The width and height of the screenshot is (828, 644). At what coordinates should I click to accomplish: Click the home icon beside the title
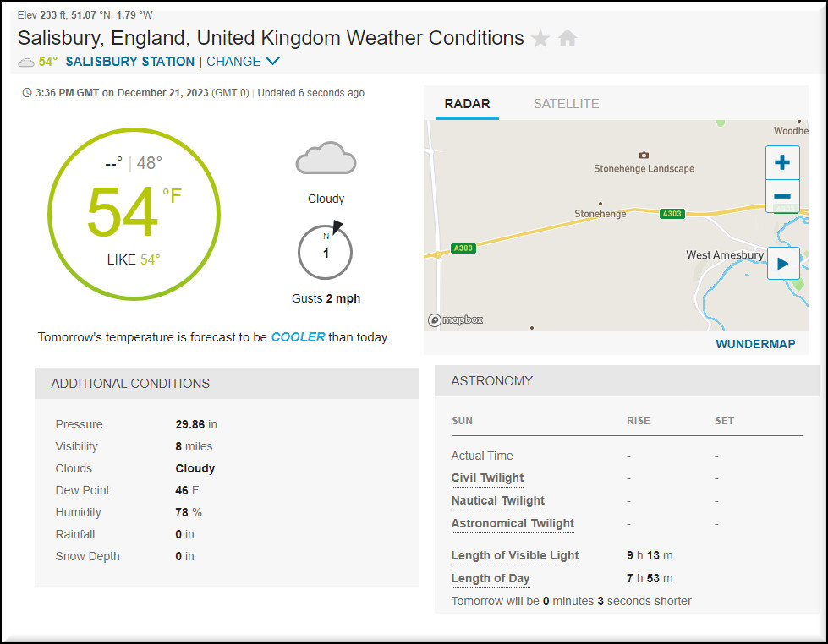coord(568,39)
